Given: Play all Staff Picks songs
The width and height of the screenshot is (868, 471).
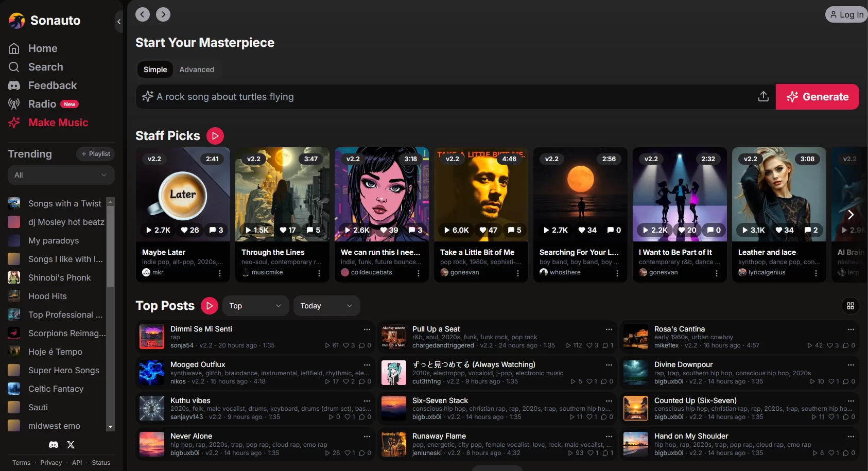Looking at the screenshot, I should 215,136.
